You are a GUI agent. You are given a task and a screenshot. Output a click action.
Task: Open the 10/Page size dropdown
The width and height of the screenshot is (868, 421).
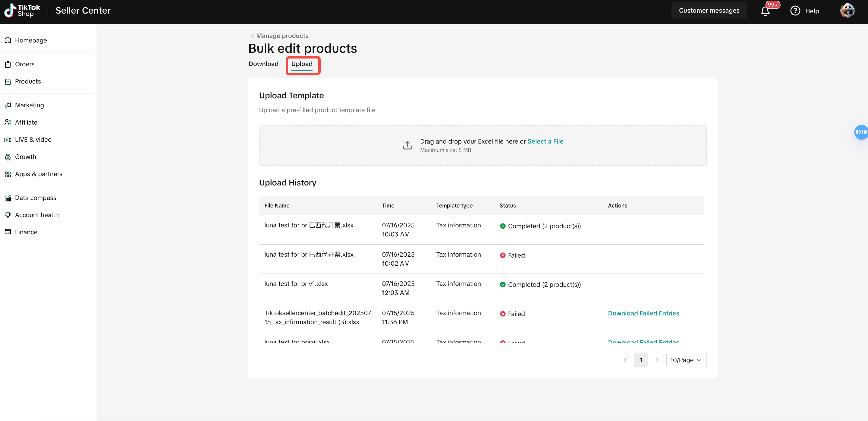tap(686, 360)
